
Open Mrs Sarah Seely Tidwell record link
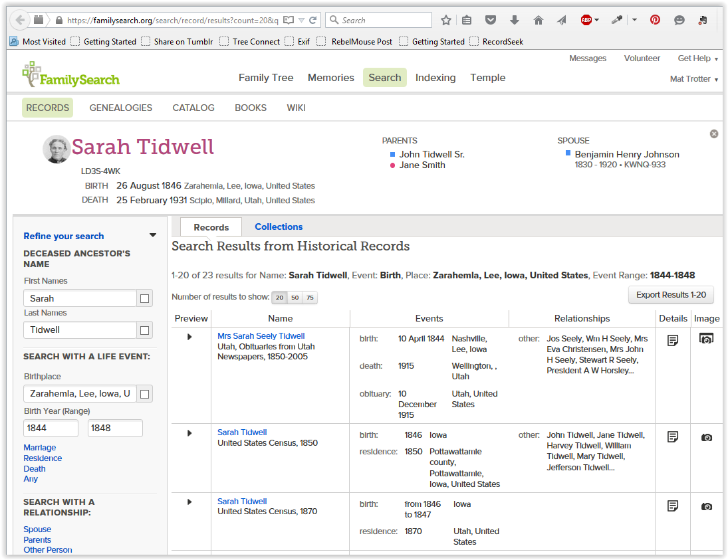[261, 336]
